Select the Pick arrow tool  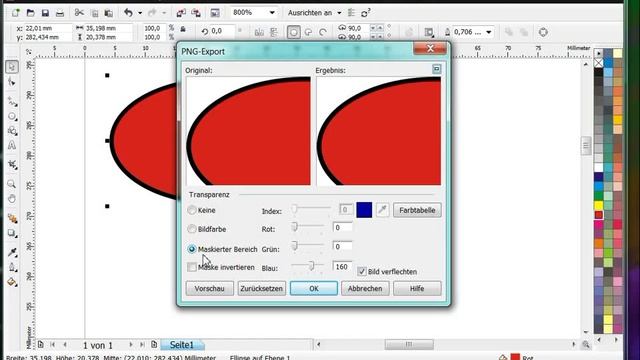click(x=12, y=66)
